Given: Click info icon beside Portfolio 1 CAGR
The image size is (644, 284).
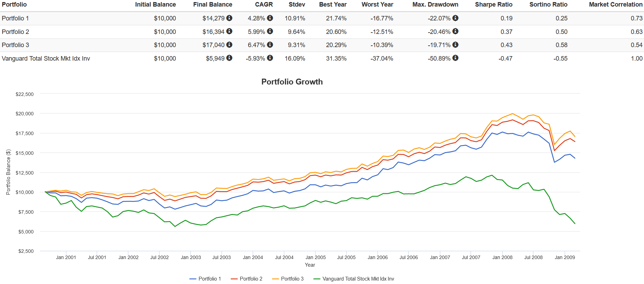Looking at the screenshot, I should tap(270, 18).
